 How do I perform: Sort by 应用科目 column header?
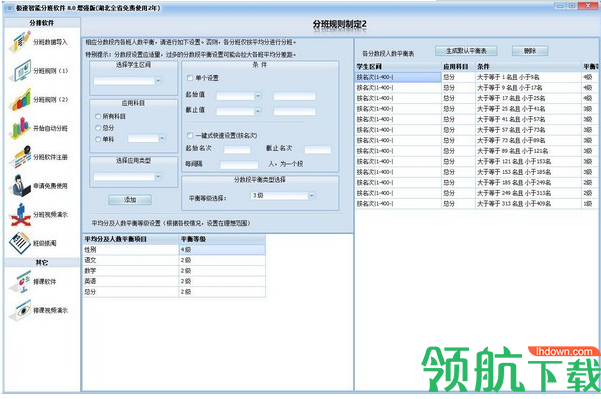tap(458, 67)
